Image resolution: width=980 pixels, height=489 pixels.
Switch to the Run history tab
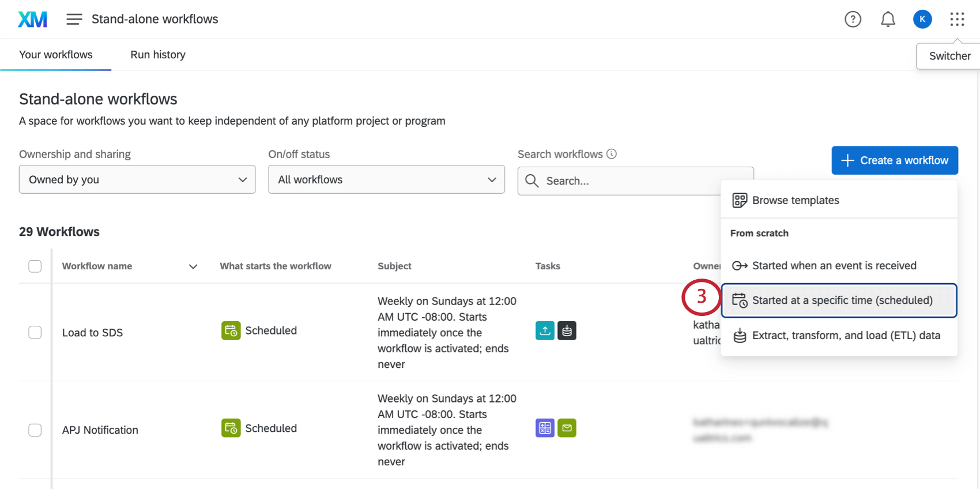tap(158, 55)
